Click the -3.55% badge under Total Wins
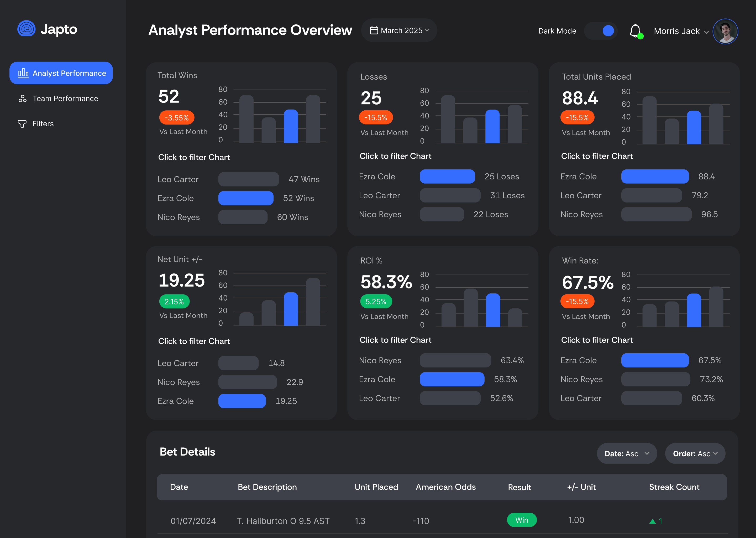This screenshot has width=756, height=538. click(176, 118)
